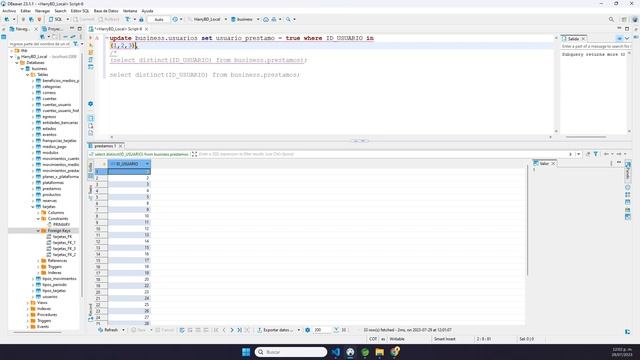
Task: Open the Navegar menu
Action: pos(42,11)
